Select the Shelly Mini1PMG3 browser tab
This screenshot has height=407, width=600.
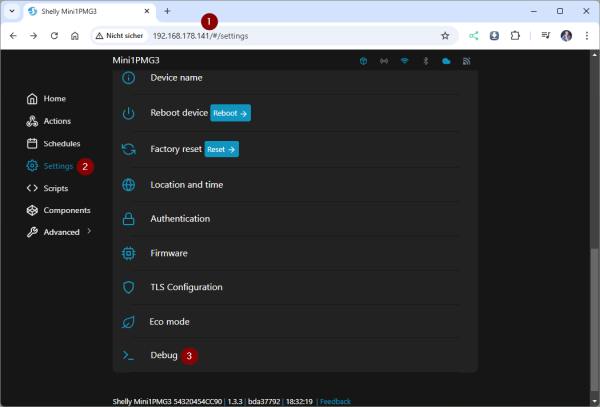88,11
